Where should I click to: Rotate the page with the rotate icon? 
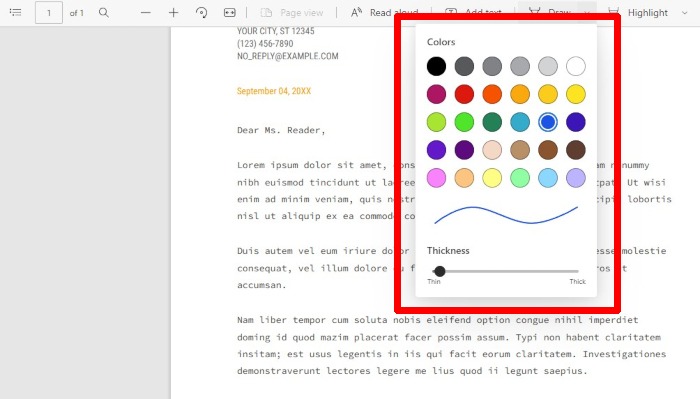pyautogui.click(x=201, y=13)
